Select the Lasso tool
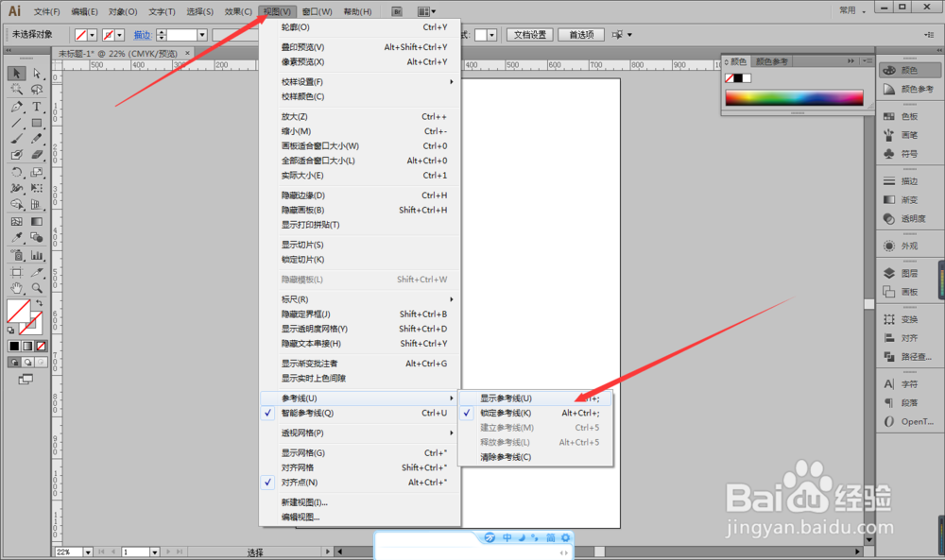 pos(37,89)
